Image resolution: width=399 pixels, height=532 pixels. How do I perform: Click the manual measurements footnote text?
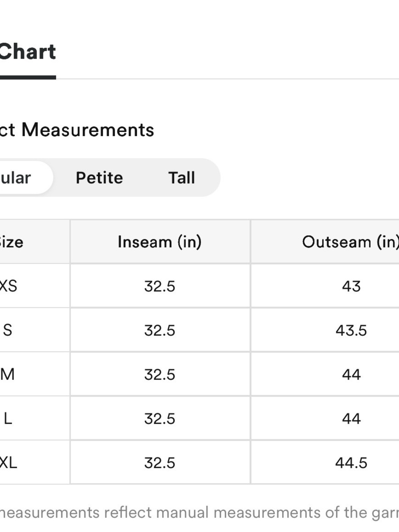point(199,513)
